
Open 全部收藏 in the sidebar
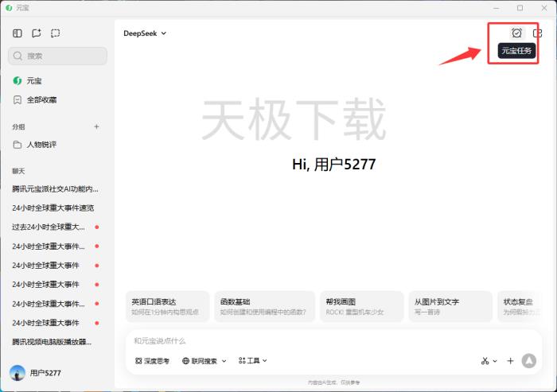coord(41,100)
